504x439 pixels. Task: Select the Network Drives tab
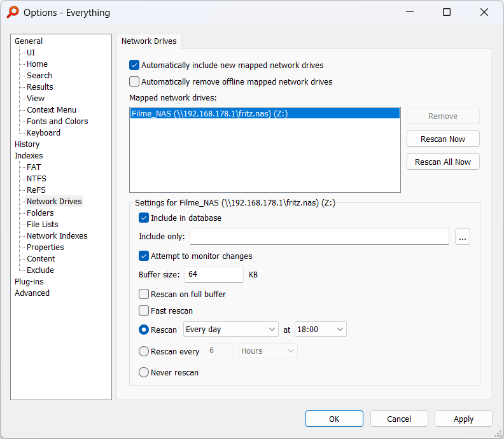point(149,41)
